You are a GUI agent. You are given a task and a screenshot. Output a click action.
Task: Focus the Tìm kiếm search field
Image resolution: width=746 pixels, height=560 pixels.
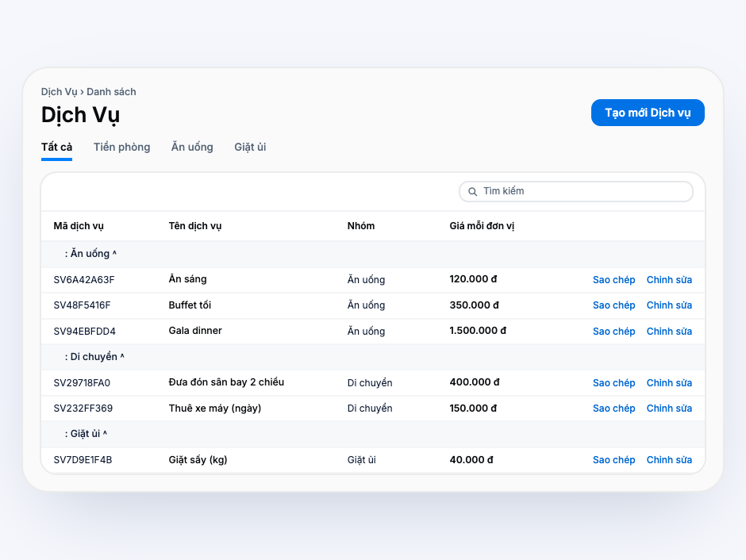click(x=575, y=192)
